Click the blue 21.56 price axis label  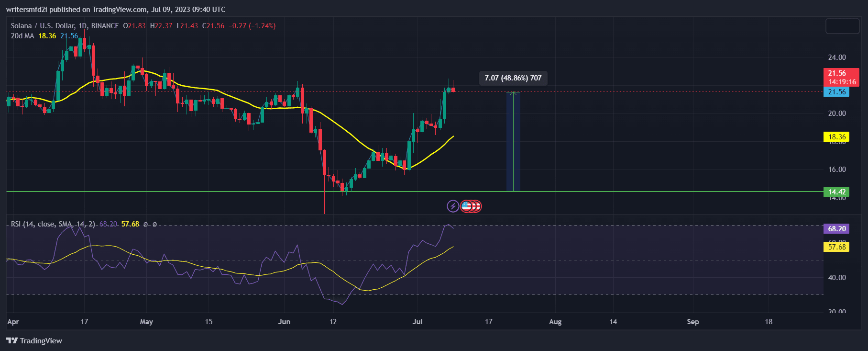coord(836,92)
